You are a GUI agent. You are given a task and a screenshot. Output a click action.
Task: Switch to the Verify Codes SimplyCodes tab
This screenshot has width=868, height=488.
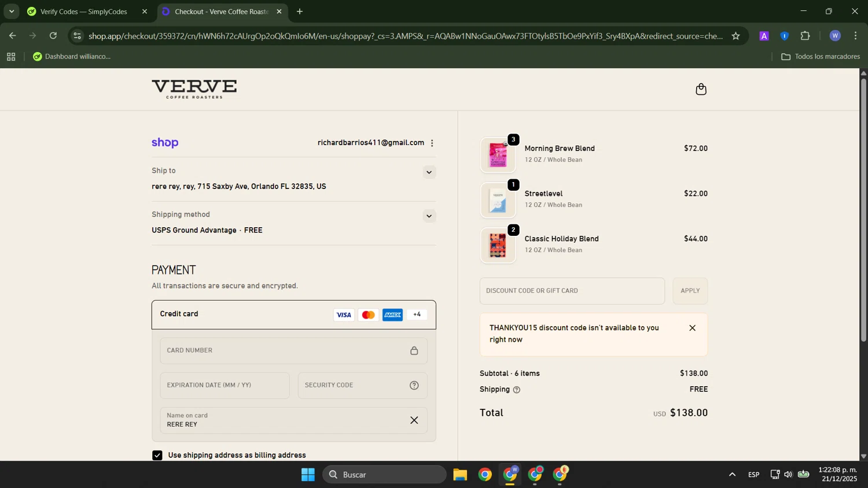(x=83, y=12)
